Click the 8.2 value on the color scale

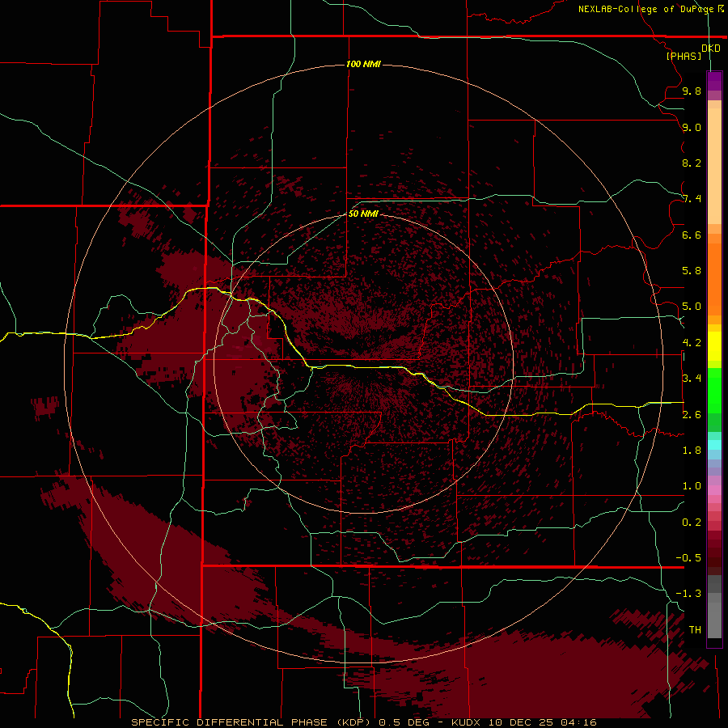tap(692, 163)
